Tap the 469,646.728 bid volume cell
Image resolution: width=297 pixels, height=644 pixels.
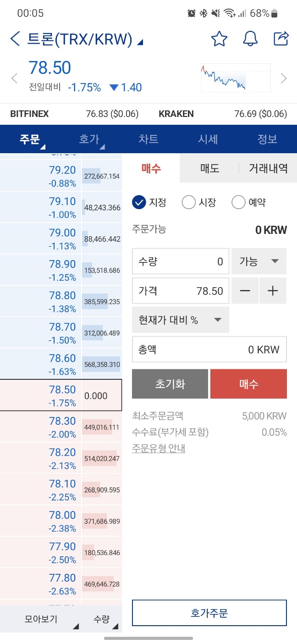pyautogui.click(x=102, y=583)
